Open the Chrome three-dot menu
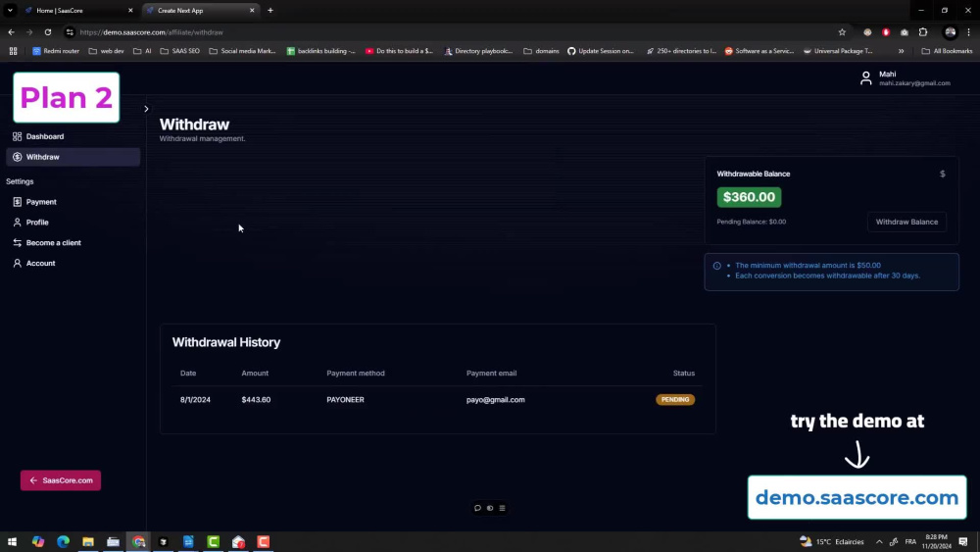Screen dimensions: 980x552 tap(969, 32)
